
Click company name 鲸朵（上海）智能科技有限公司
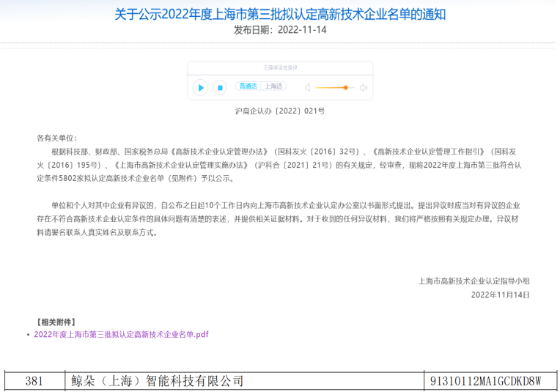point(157,381)
